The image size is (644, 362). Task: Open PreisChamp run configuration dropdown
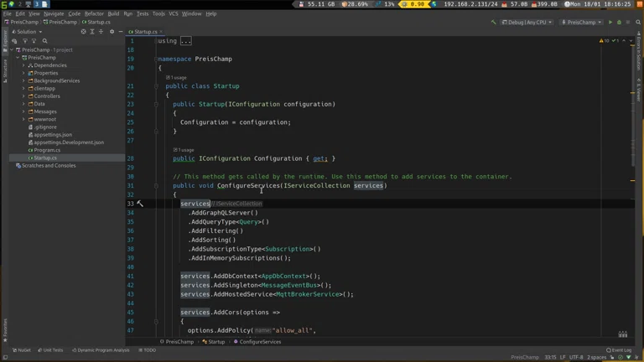(x=581, y=23)
